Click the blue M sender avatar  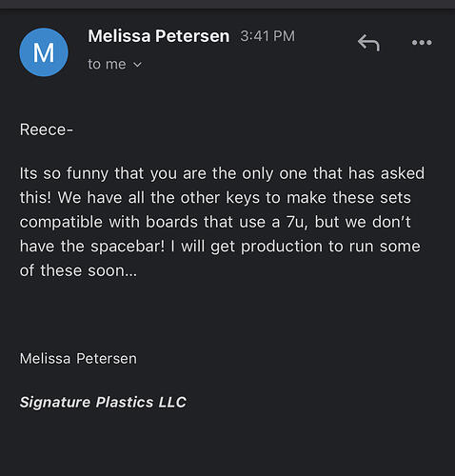(44, 52)
